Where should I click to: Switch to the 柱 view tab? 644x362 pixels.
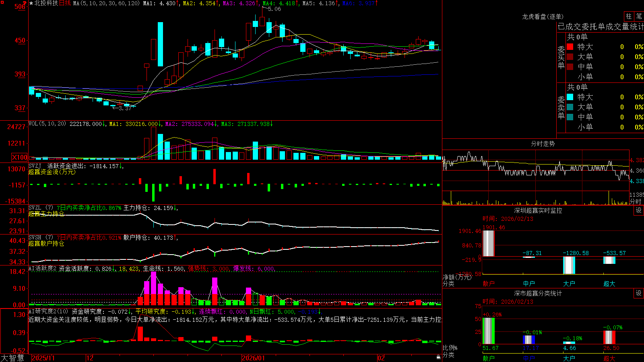pyautogui.click(x=629, y=16)
